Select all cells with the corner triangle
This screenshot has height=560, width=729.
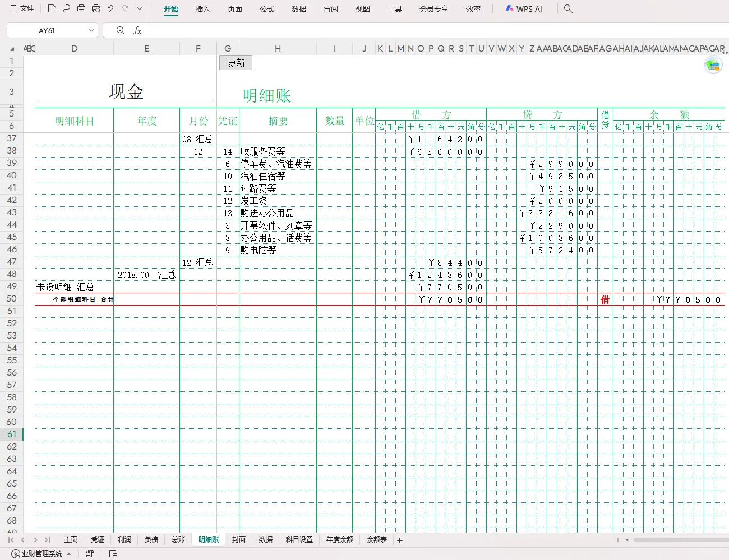click(12, 49)
